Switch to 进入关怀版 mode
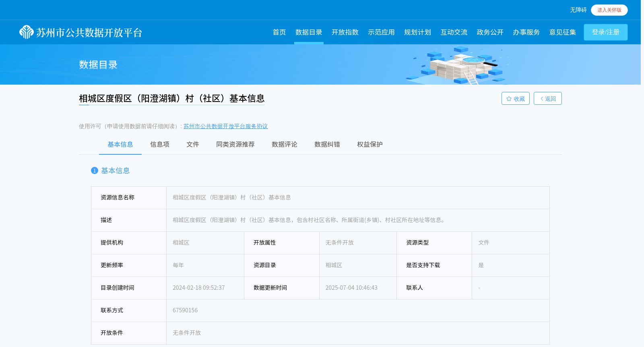644x347 pixels. tap(609, 10)
